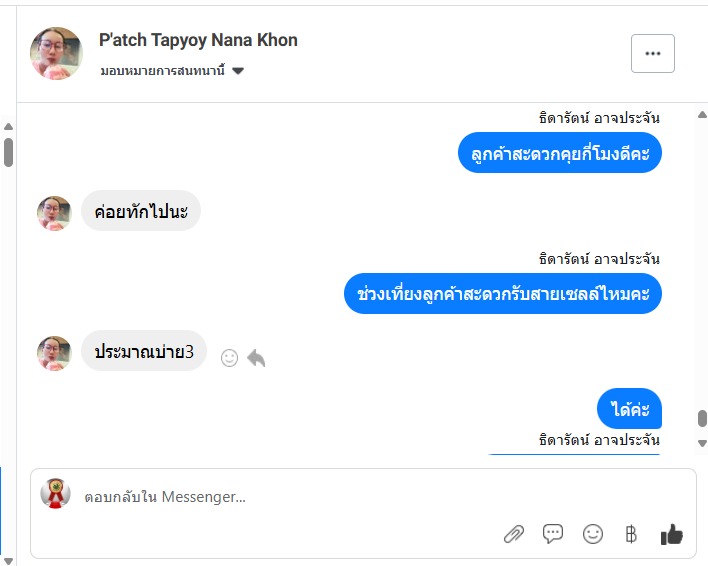Click the paperclip attach file icon
Screen dimensions: 708x566
[x=513, y=534]
